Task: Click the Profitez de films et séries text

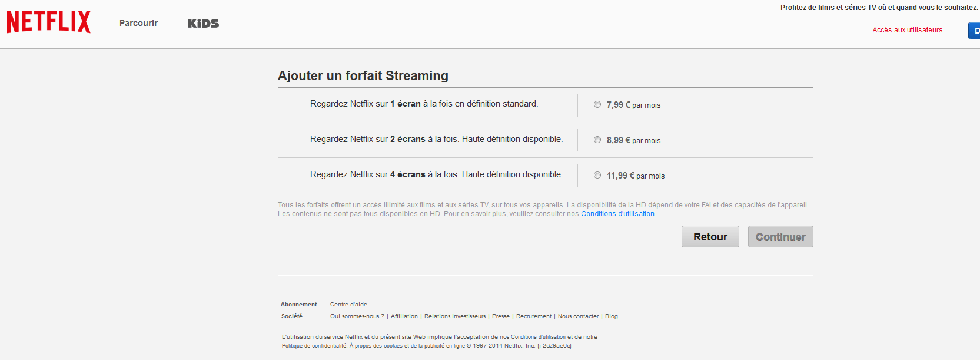Action: tap(879, 8)
